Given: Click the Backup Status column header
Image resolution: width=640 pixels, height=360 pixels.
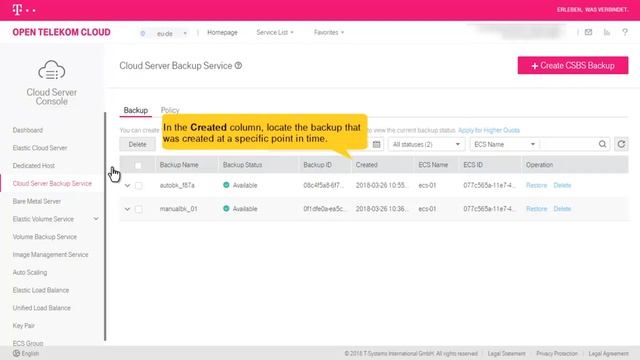Looking at the screenshot, I should [242, 165].
